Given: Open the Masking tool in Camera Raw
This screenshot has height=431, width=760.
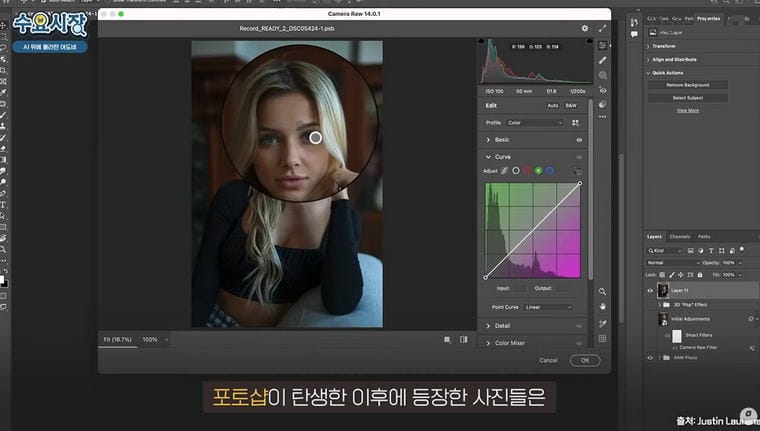Looking at the screenshot, I should click(602, 75).
